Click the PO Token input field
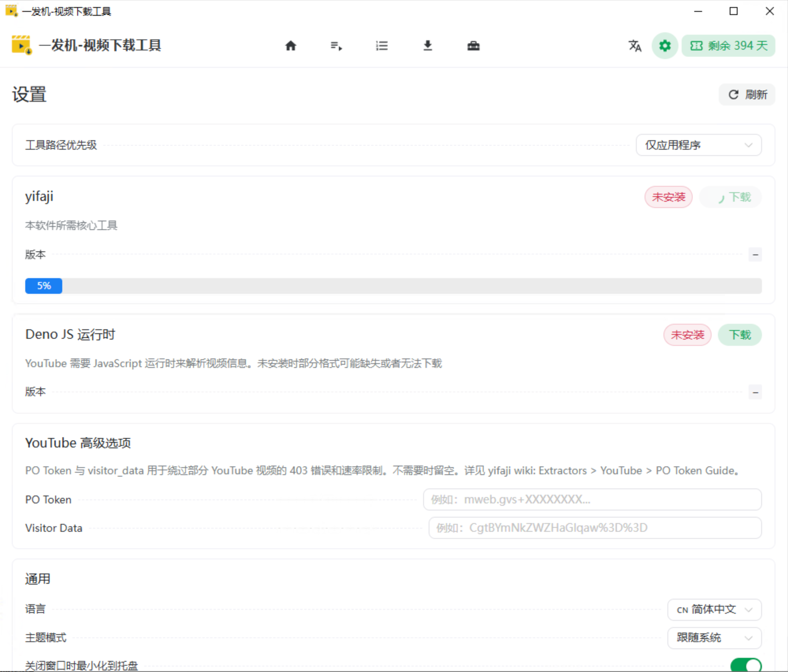 592,499
